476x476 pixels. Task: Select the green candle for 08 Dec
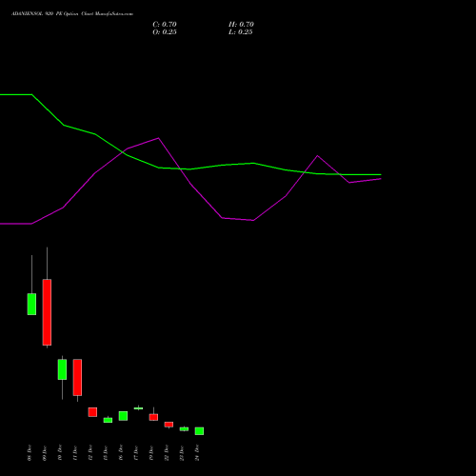pyautogui.click(x=31, y=304)
